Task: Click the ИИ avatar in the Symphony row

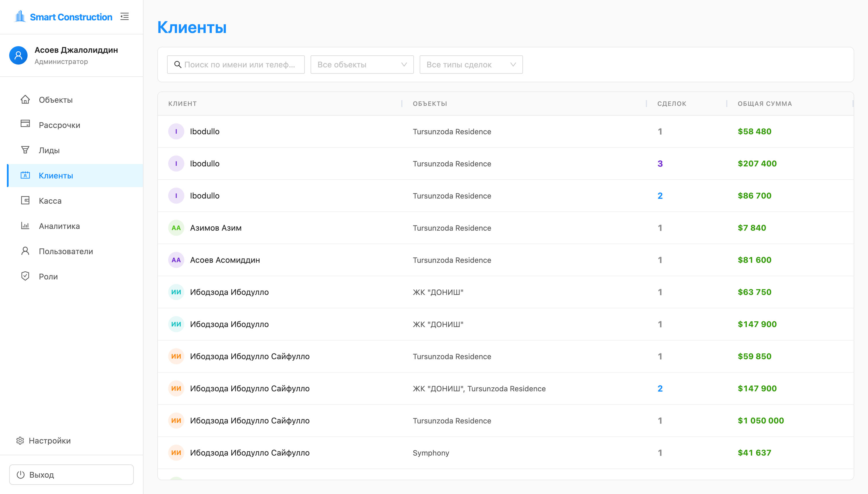Action: 176,453
